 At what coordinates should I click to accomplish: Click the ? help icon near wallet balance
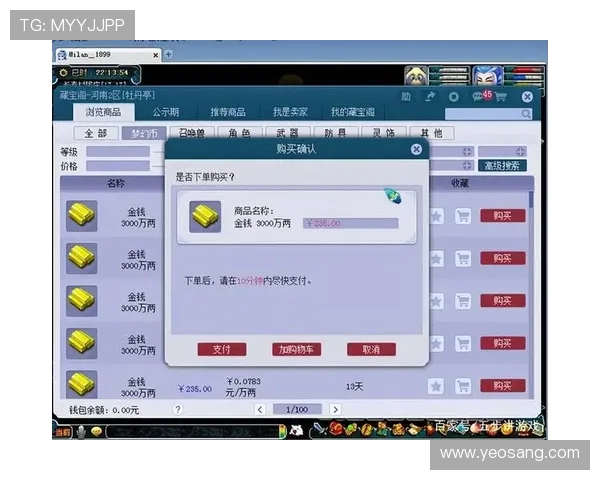[x=178, y=410]
